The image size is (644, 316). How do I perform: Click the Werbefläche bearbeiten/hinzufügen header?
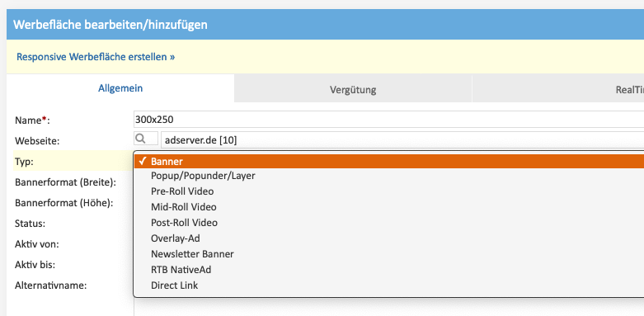[x=110, y=25]
